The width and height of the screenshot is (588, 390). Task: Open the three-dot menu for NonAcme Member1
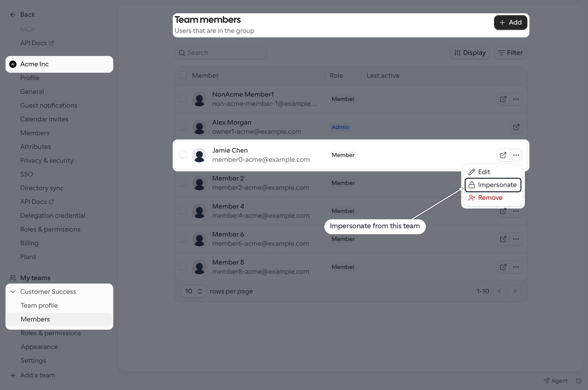[516, 99]
